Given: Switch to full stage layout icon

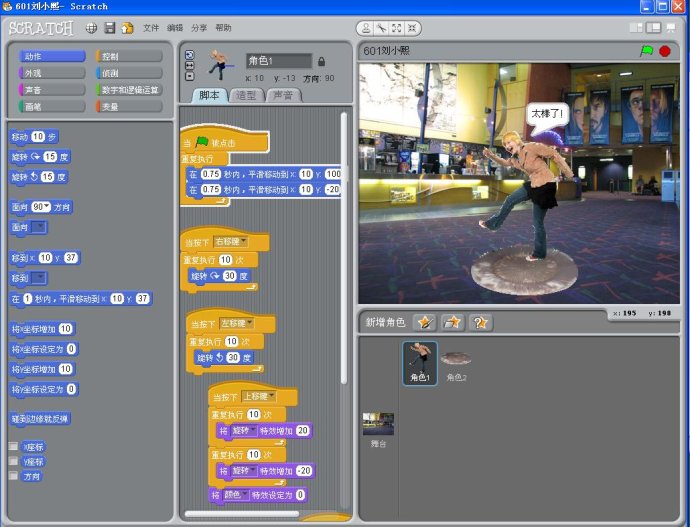Looking at the screenshot, I should pos(654,28).
